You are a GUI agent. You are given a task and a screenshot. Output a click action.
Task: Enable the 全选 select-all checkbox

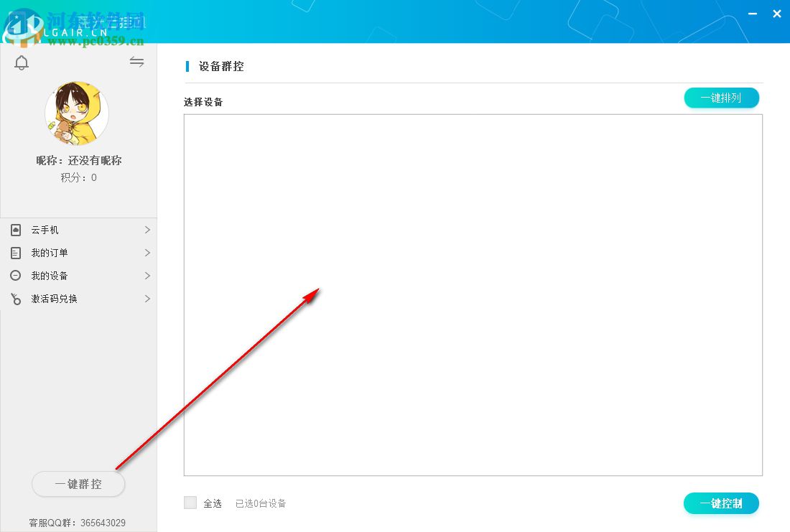(x=190, y=503)
